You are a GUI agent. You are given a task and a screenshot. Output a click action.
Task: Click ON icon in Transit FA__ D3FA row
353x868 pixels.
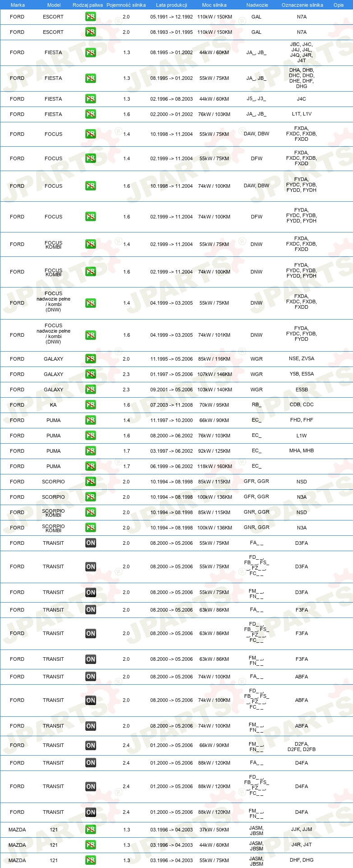pyautogui.click(x=91, y=543)
